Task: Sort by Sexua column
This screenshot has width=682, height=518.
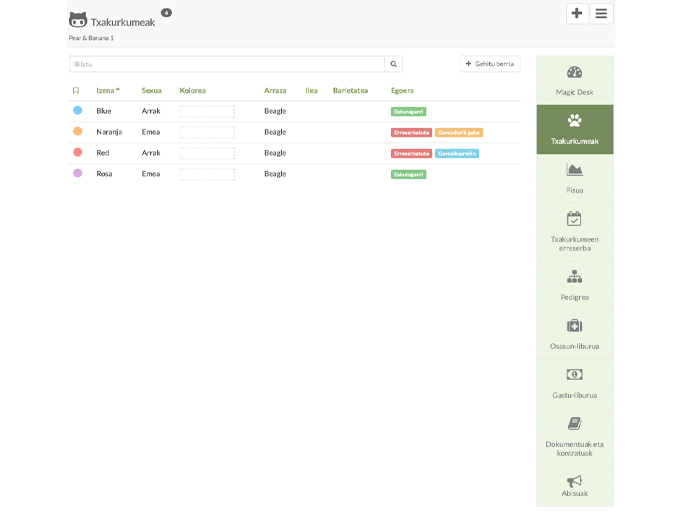Action: coord(151,90)
